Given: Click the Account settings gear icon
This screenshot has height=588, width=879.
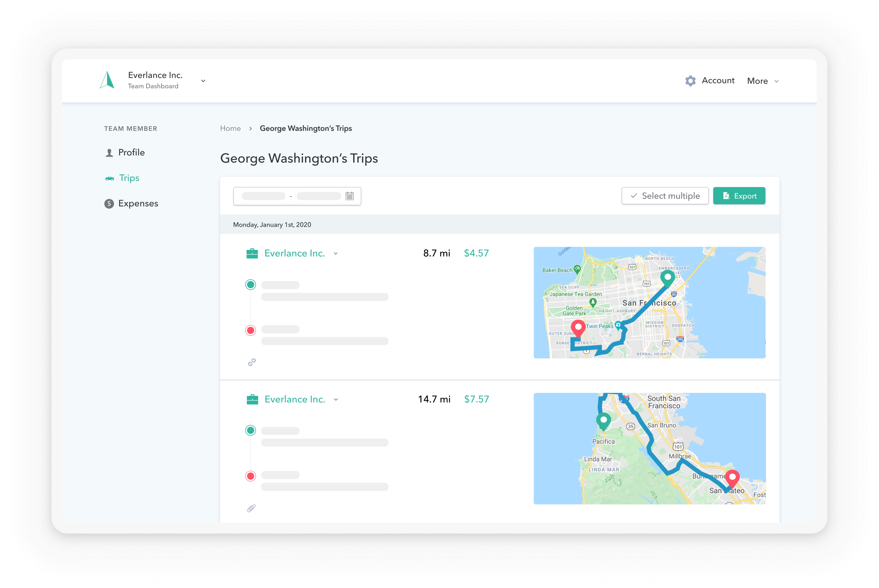Looking at the screenshot, I should tap(690, 81).
